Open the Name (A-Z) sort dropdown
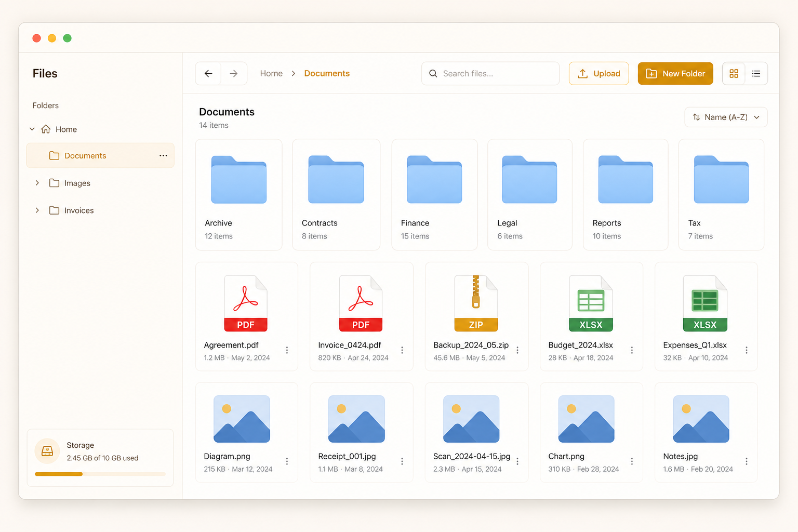 (x=726, y=117)
